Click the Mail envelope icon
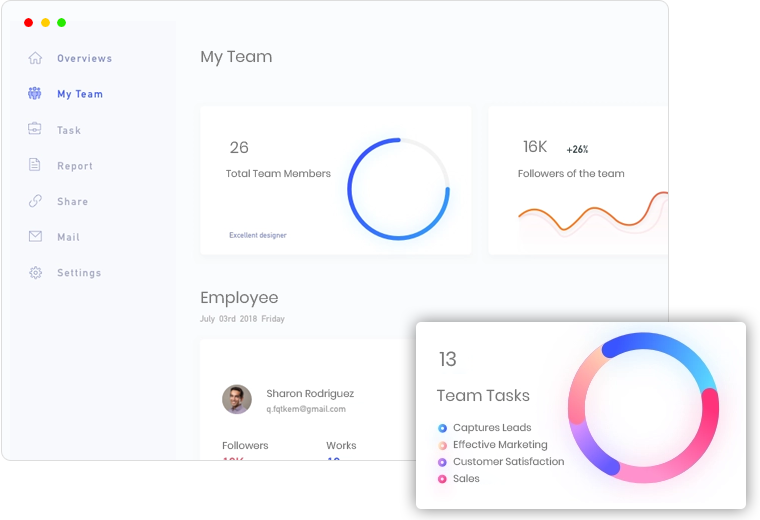 [x=35, y=236]
